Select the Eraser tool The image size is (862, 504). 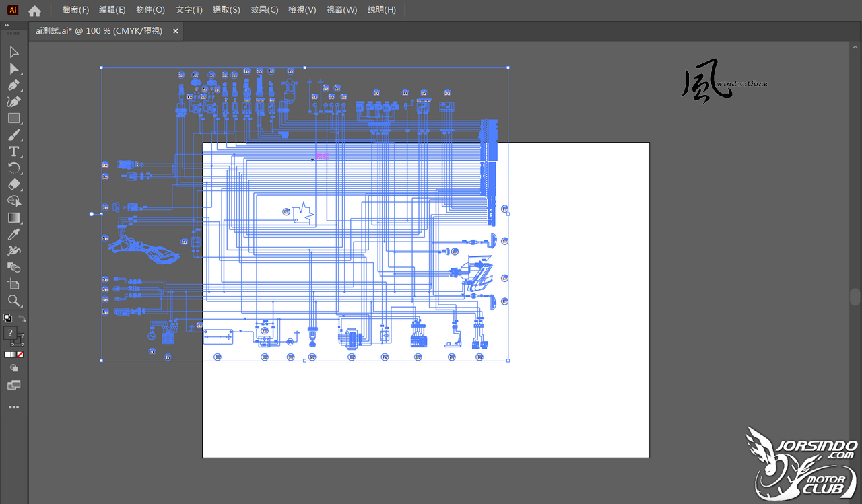point(13,184)
